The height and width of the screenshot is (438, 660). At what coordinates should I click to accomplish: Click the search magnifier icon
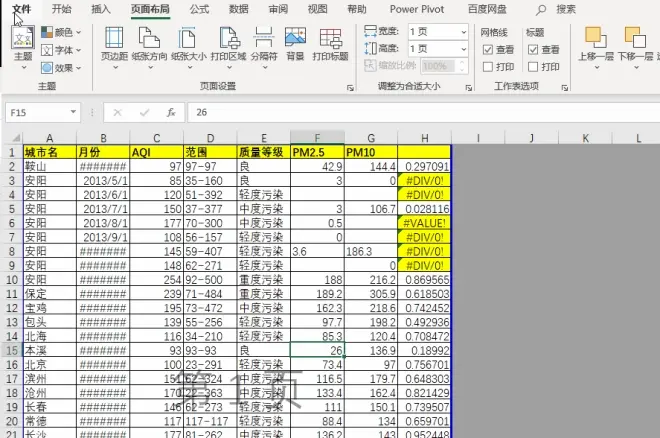tap(541, 10)
